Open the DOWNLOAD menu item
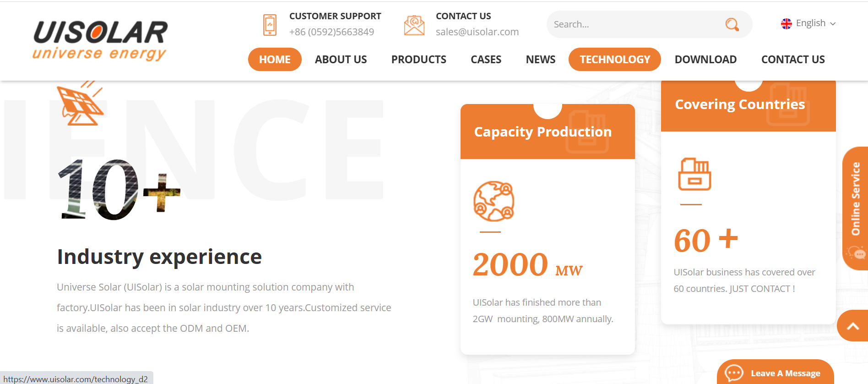 click(705, 60)
